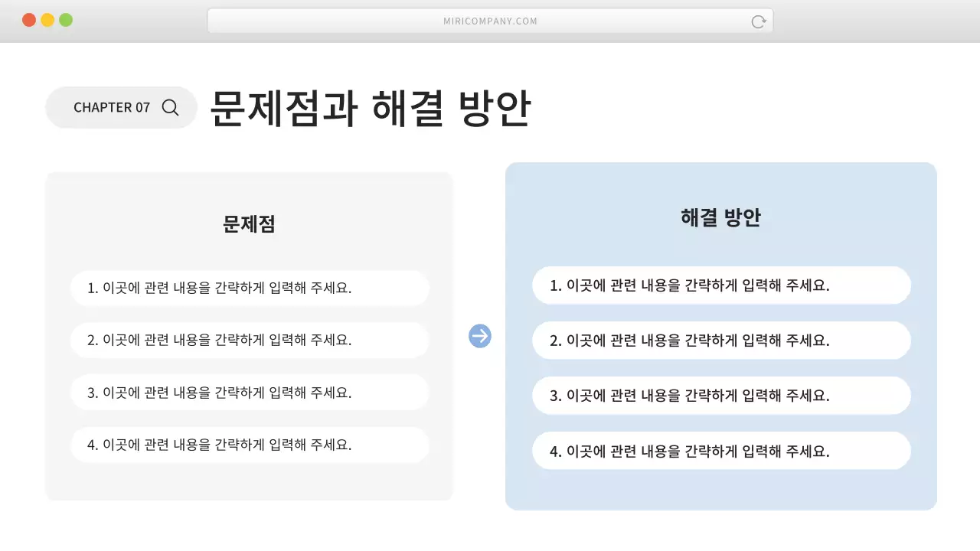Click the yellow traffic-light dot
This screenshot has height=551, width=980.
click(x=48, y=20)
